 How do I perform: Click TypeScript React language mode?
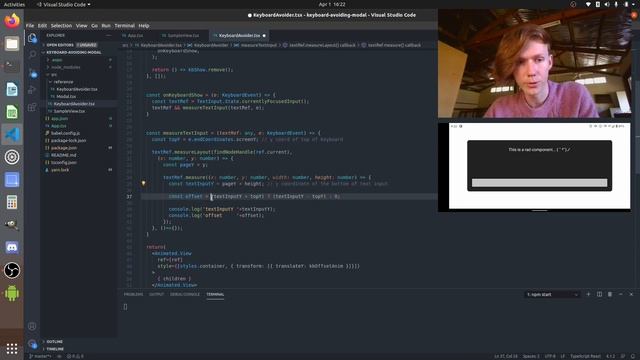click(x=585, y=356)
